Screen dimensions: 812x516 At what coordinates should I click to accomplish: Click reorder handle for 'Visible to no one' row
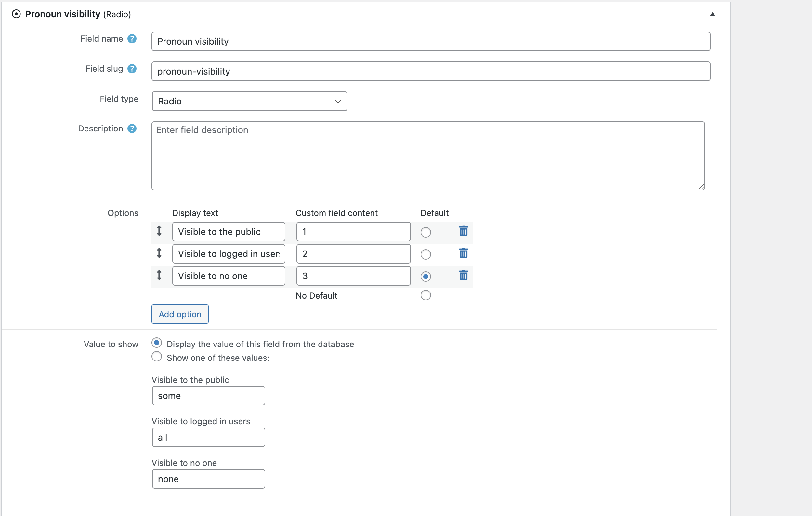pyautogui.click(x=159, y=275)
